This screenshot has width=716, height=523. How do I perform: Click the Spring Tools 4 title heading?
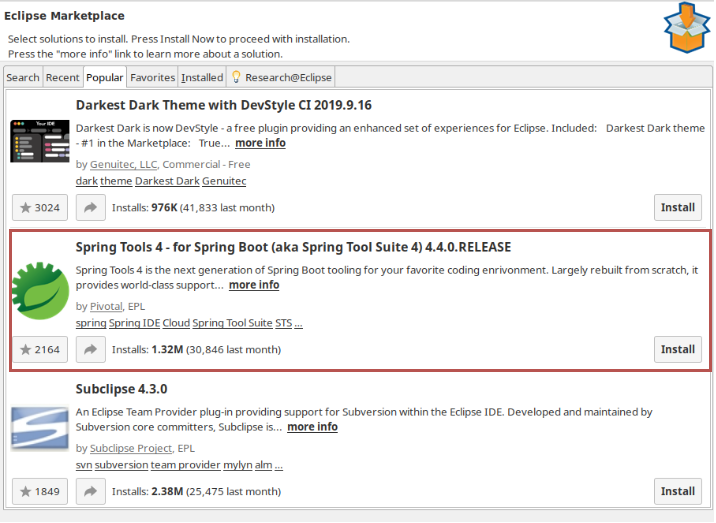click(x=293, y=247)
